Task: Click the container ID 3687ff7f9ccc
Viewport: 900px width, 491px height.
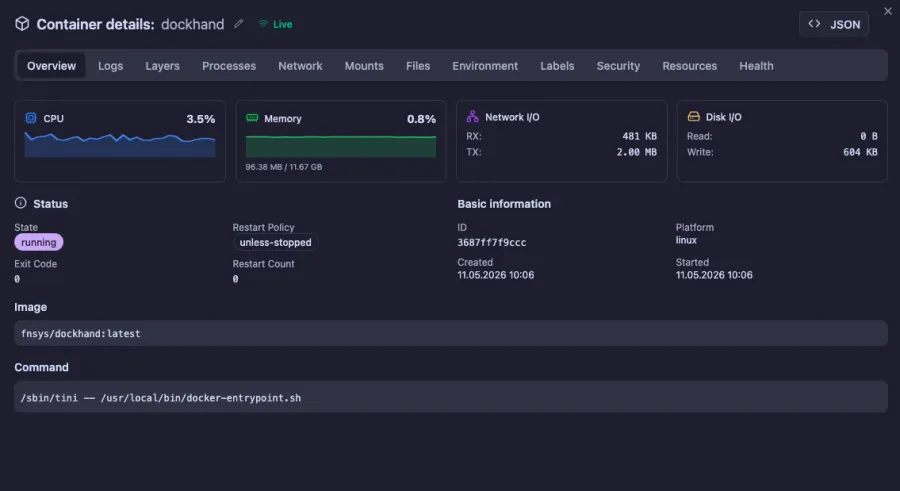Action: tap(491, 242)
